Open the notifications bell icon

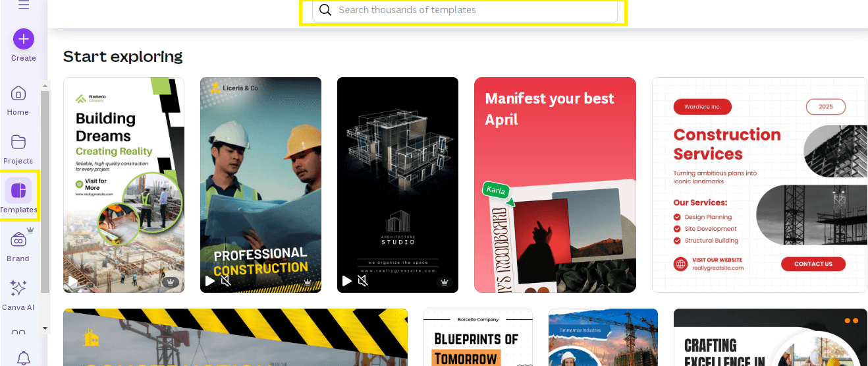[x=24, y=358]
